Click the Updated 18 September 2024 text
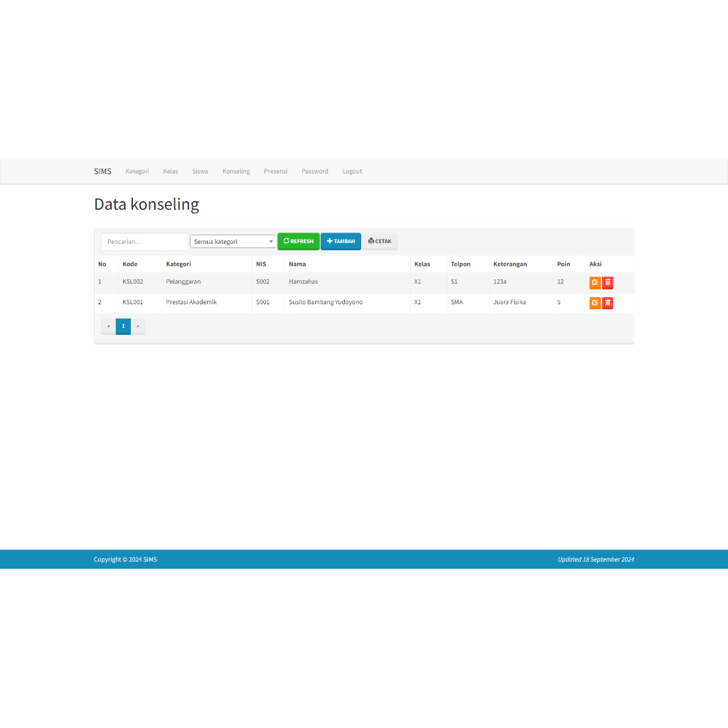The width and height of the screenshot is (728, 728). (596, 560)
